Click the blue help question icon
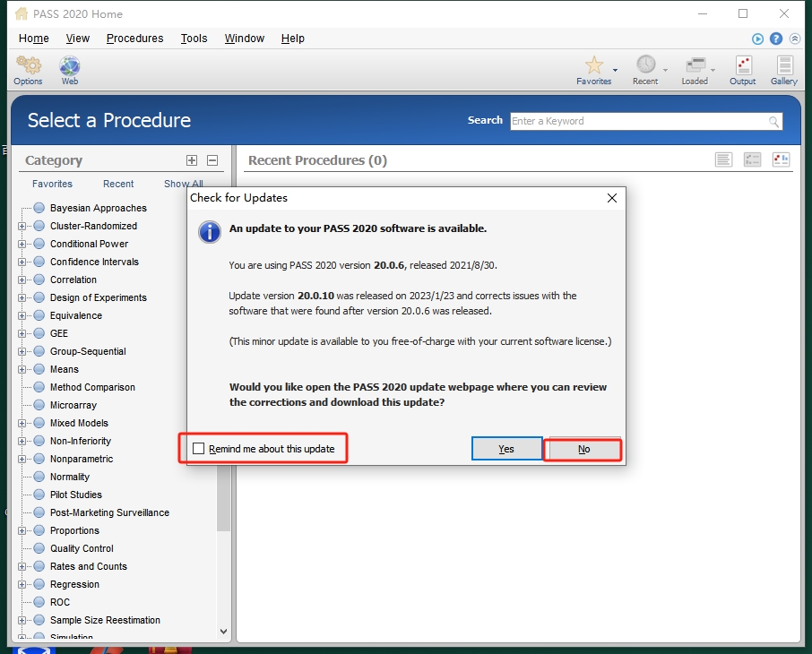 (776, 39)
